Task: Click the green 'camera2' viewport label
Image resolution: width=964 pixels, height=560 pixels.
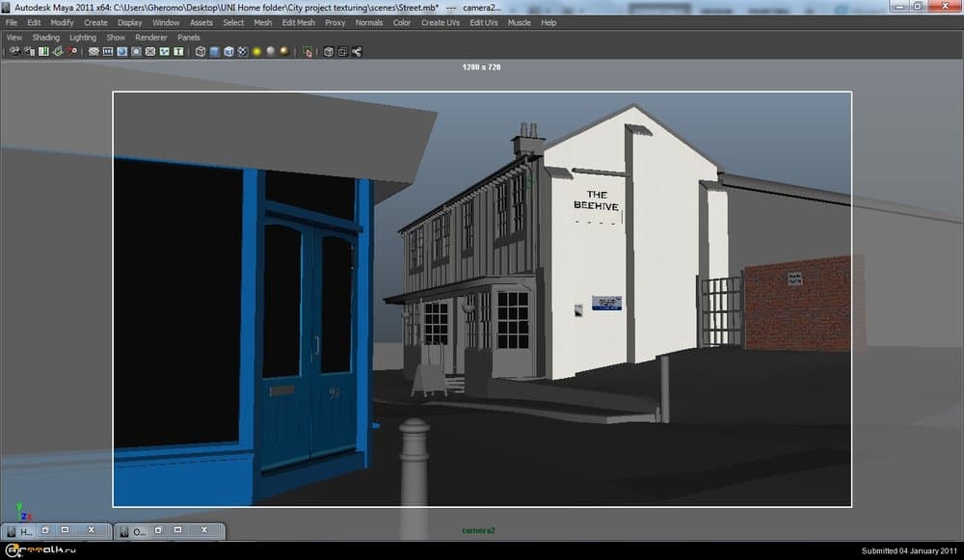Action: pos(478,530)
